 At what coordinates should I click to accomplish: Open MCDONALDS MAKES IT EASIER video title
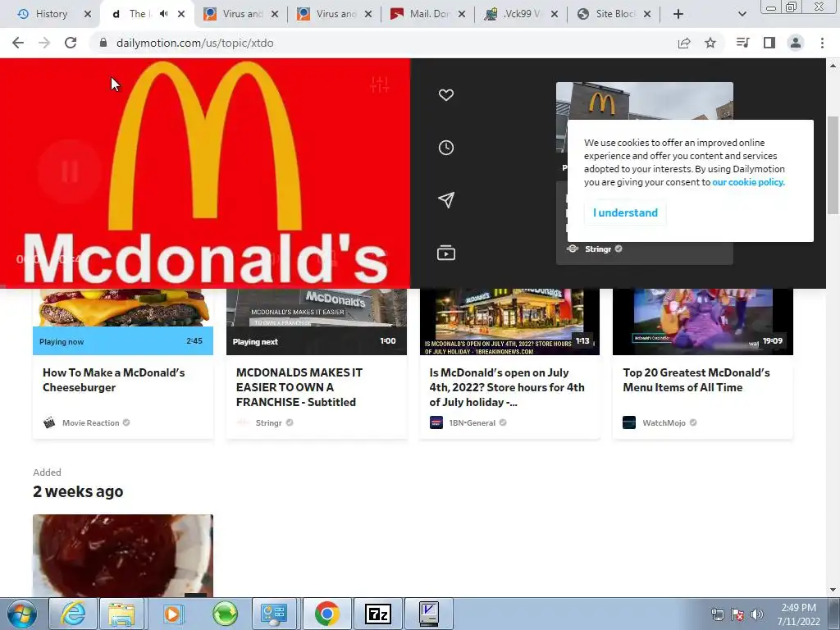[x=299, y=387]
